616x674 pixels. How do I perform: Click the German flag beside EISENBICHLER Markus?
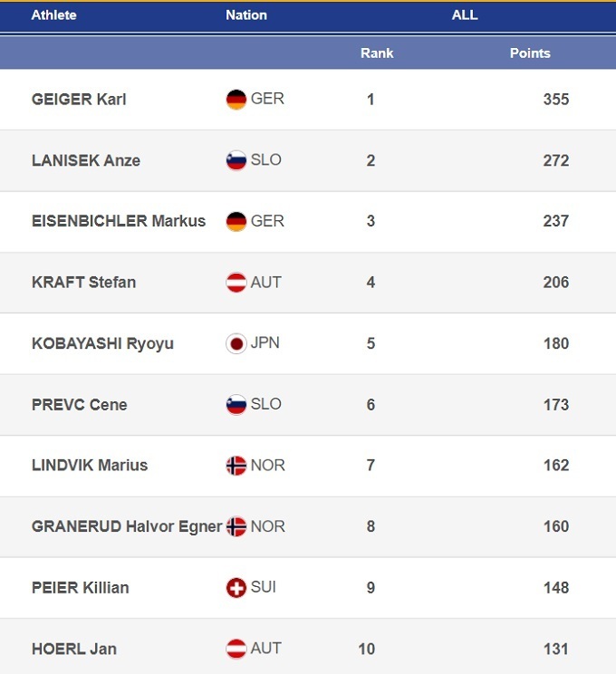click(x=236, y=221)
